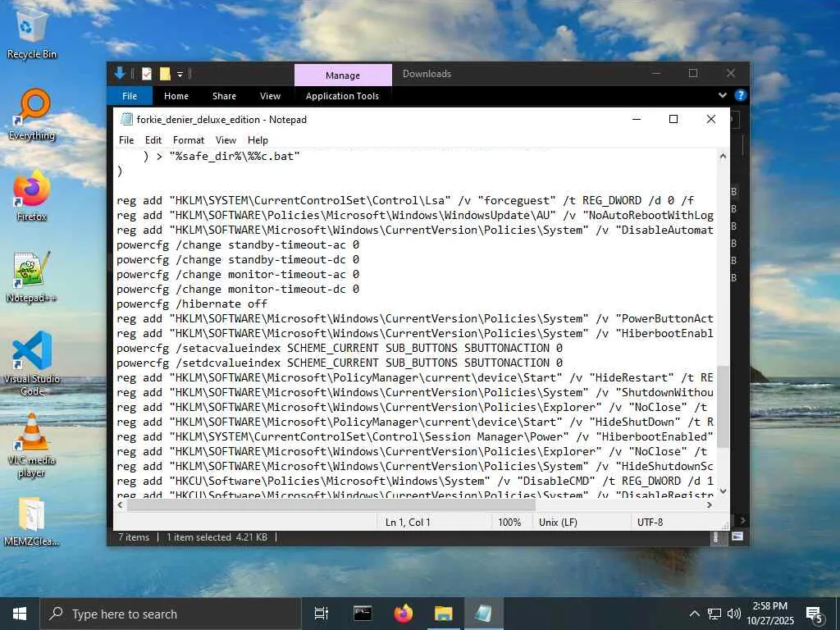Click the 'powercfg /change monitor-timeout-dc 0' line

[x=238, y=290]
